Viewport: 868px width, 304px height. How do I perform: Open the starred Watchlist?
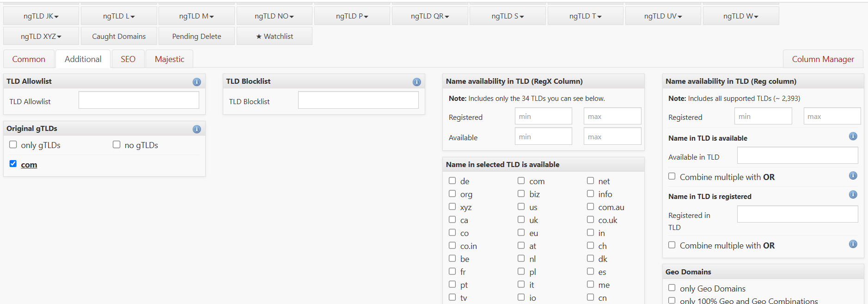pyautogui.click(x=275, y=36)
